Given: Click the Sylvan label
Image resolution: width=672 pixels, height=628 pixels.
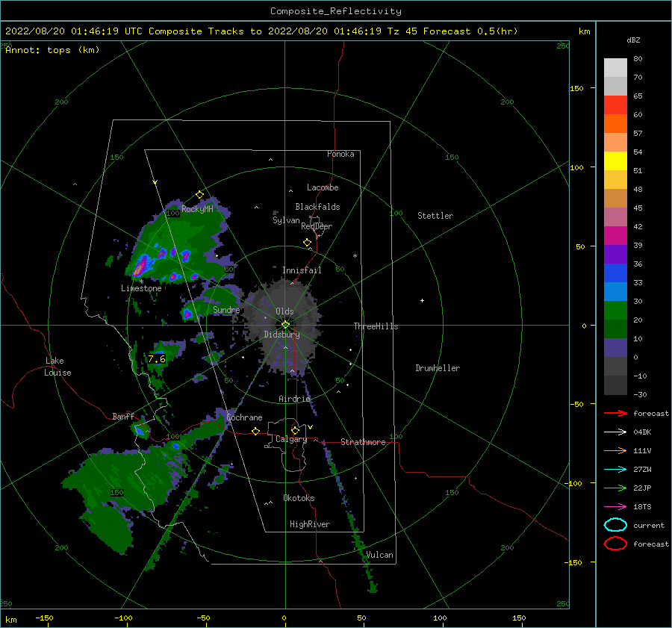Looking at the screenshot, I should (x=286, y=220).
